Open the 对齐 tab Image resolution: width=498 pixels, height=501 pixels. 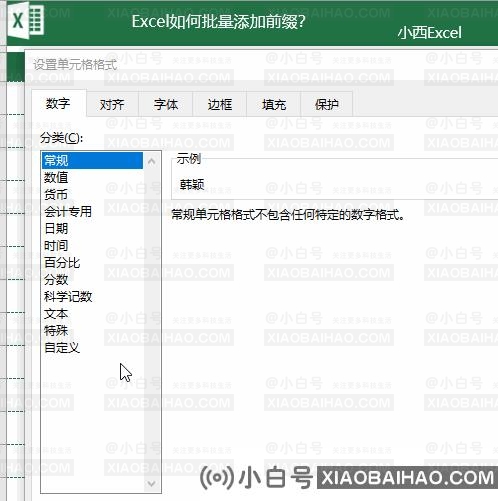pyautogui.click(x=112, y=105)
